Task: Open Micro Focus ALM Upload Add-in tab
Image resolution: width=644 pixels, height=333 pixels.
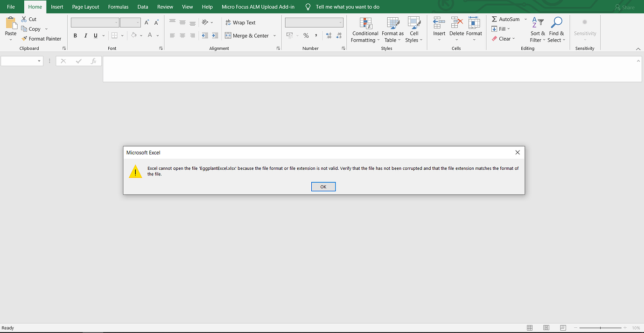Action: pyautogui.click(x=258, y=7)
